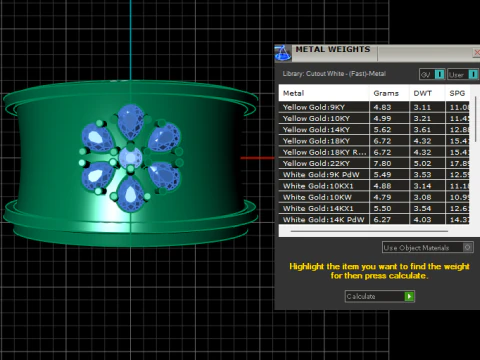The image size is (480, 360).
Task: Click the Calculate button
Action: click(x=380, y=296)
